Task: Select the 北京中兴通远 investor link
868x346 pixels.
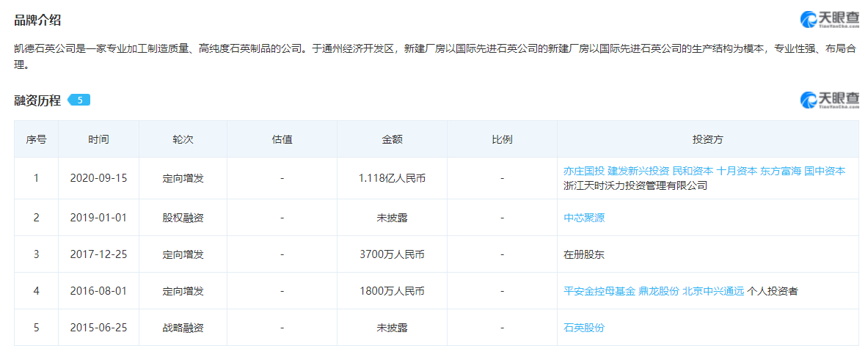Action: [712, 291]
